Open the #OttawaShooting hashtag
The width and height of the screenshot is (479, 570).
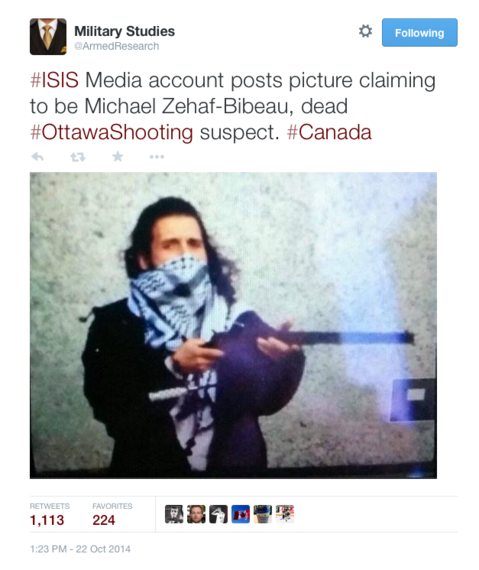[x=112, y=132]
